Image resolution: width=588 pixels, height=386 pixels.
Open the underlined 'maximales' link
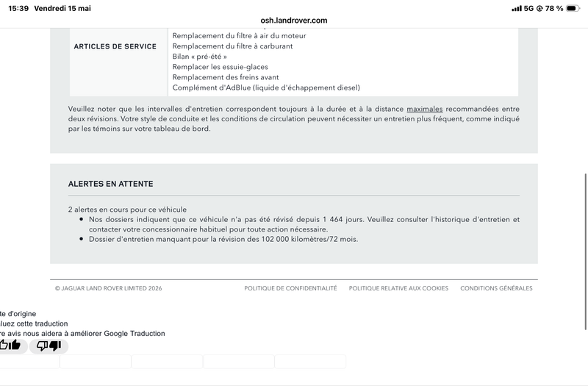pyautogui.click(x=425, y=109)
